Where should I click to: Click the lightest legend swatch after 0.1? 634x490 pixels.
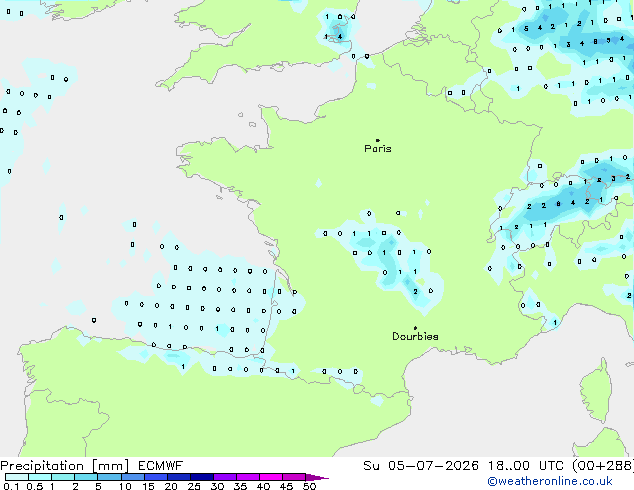coord(17,477)
